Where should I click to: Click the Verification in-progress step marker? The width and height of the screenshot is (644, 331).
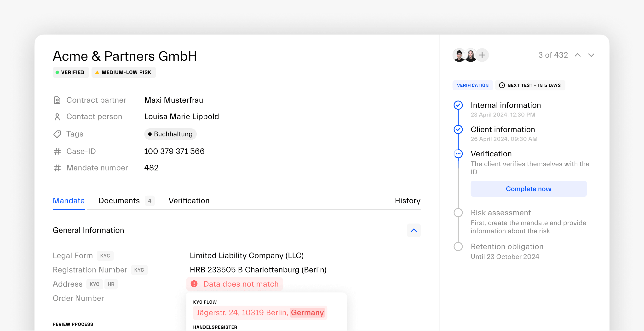[x=458, y=154]
